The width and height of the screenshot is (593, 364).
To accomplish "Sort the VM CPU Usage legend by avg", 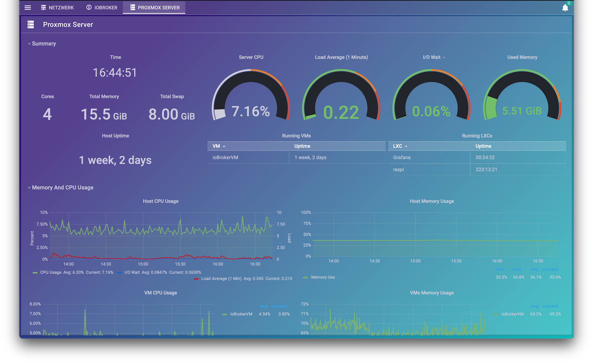I will 264,306.
